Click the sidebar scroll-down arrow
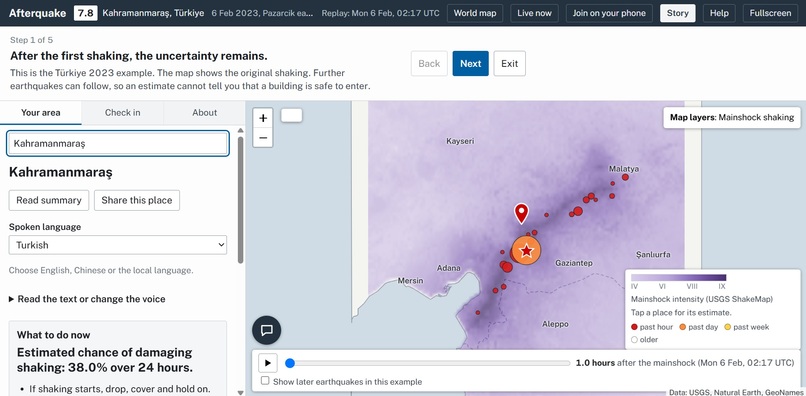 tap(241, 392)
